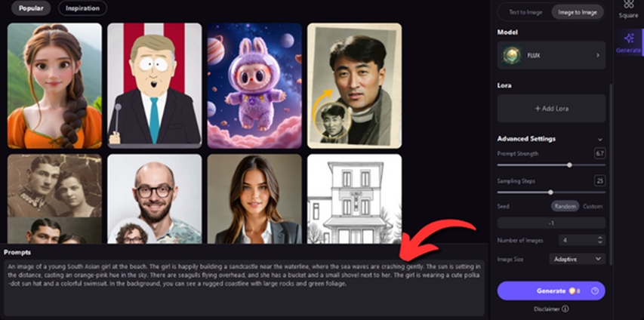The height and width of the screenshot is (320, 644).
Task: Click the coin icon on Generate button
Action: coord(572,291)
